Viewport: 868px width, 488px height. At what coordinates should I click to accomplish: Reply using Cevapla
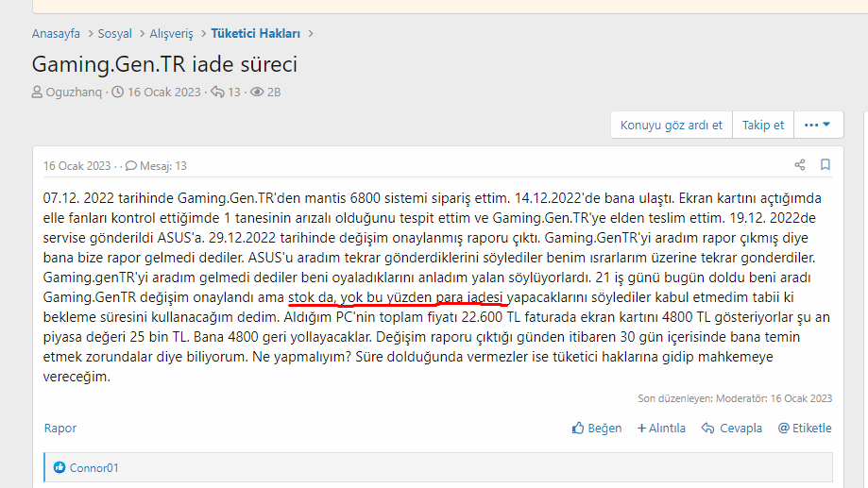732,429
